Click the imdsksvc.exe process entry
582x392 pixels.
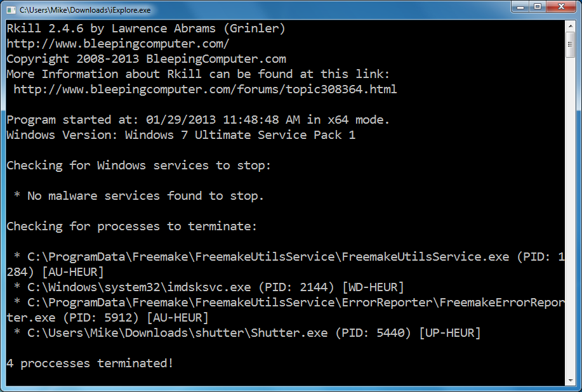pos(209,287)
